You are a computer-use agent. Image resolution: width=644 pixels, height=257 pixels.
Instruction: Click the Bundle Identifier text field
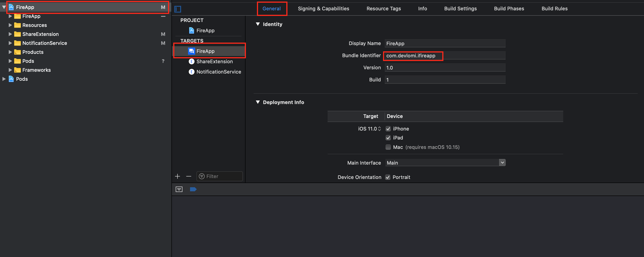[445, 56]
